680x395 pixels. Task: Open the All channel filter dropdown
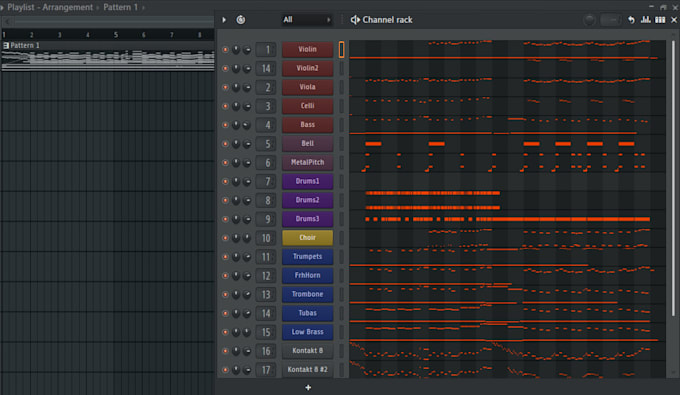tap(307, 20)
